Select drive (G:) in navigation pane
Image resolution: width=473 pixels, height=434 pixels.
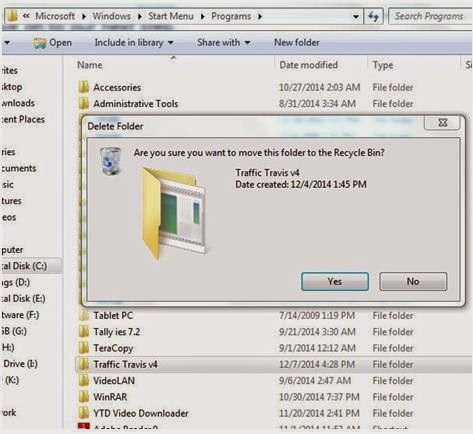click(x=14, y=331)
